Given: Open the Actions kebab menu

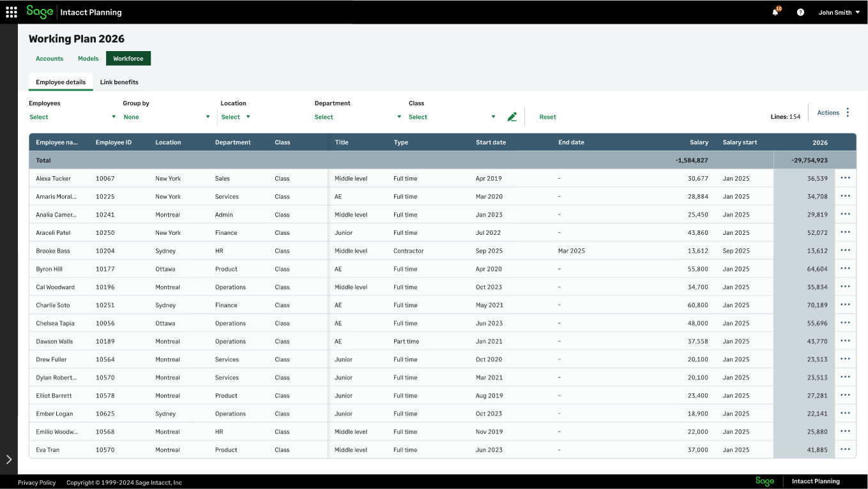Looking at the screenshot, I should click(848, 112).
